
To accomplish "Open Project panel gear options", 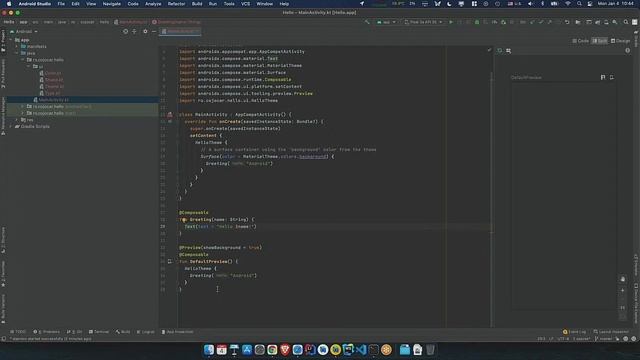I will (145, 31).
